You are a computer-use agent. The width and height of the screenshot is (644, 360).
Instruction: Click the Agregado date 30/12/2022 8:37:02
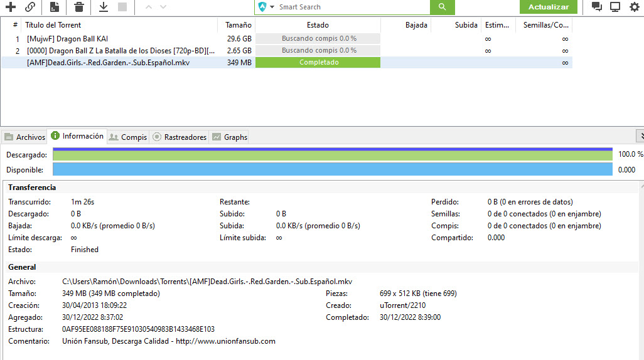pos(92,317)
